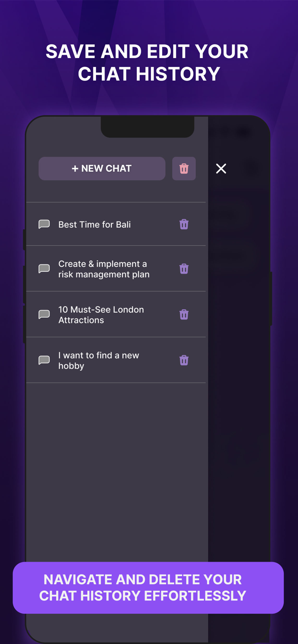The width and height of the screenshot is (298, 644).
Task: Delete the risk management plan conversation
Action: tap(184, 268)
